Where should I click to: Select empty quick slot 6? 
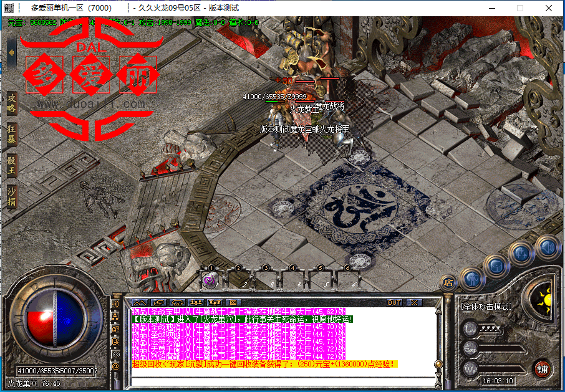(348, 280)
